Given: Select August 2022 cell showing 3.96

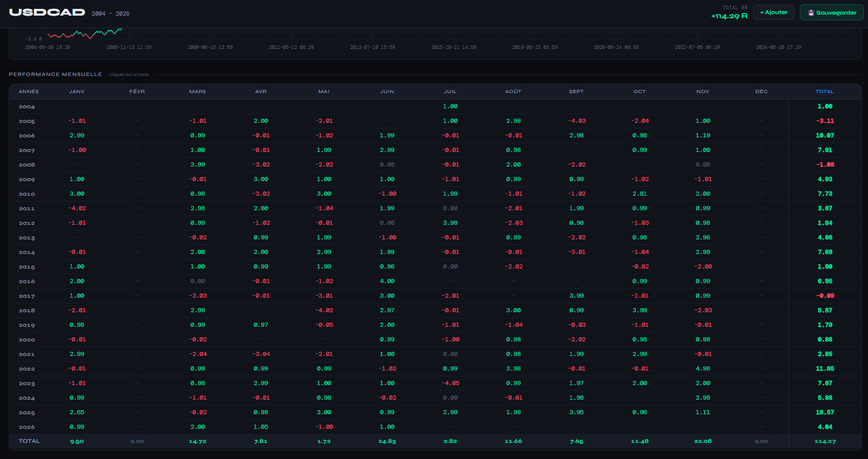Looking at the screenshot, I should 513,368.
